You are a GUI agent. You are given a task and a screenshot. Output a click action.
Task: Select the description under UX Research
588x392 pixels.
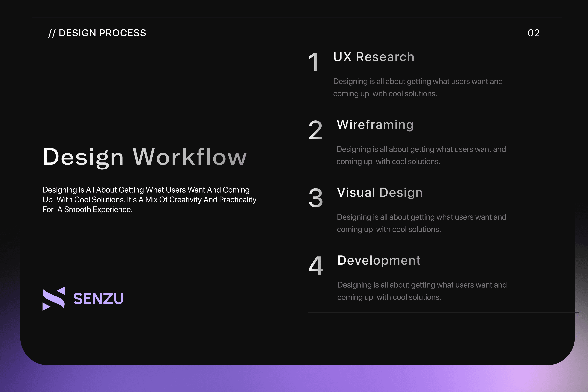[418, 87]
